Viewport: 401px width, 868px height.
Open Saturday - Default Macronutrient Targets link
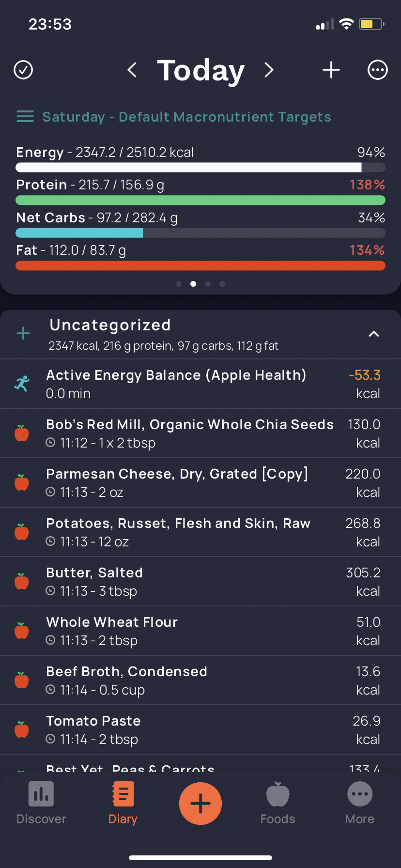187,117
